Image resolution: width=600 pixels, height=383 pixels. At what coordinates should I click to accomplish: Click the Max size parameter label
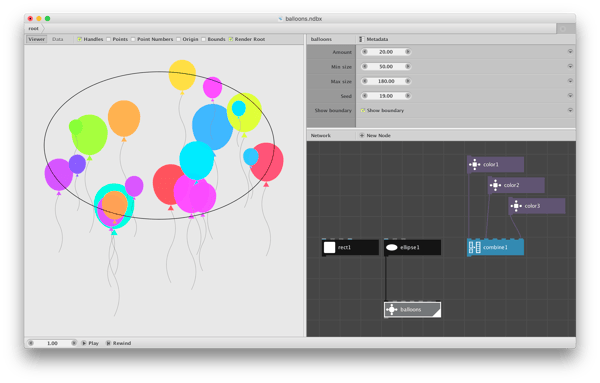[341, 81]
